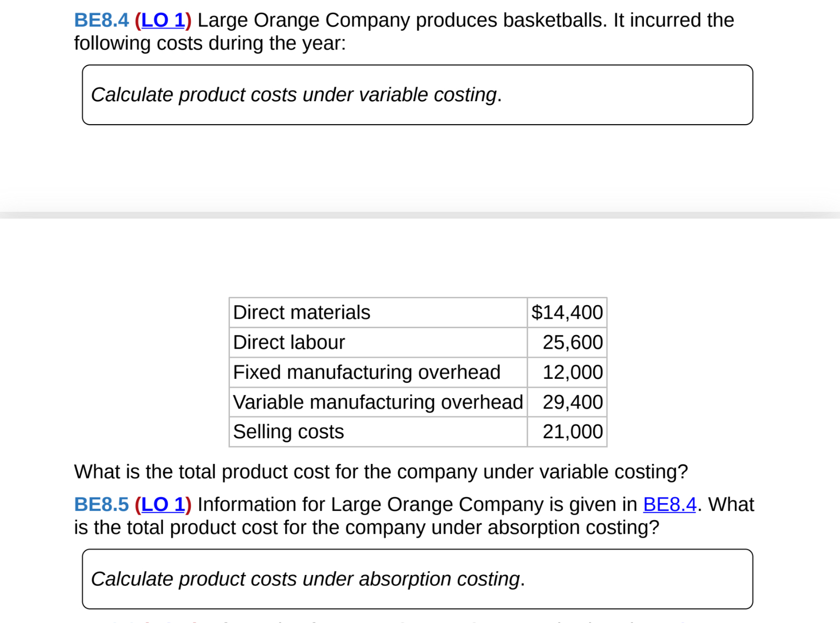Select the 21,000 value cell

coord(567,432)
